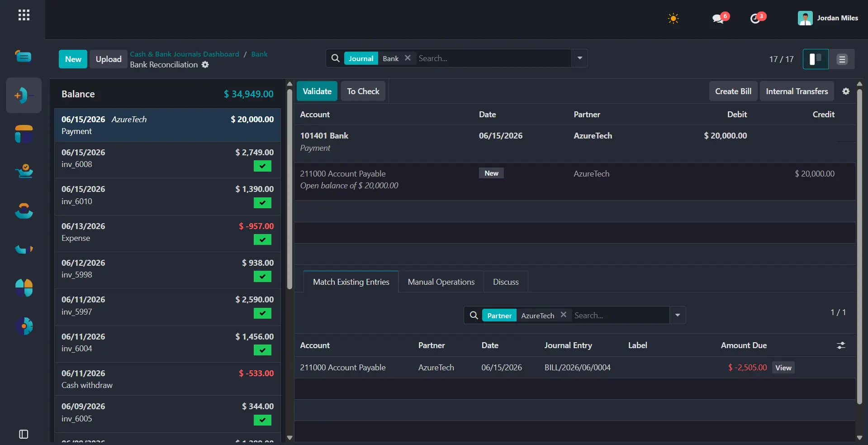Image resolution: width=868 pixels, height=445 pixels.
Task: Click the Journal Entry column header
Action: (568, 345)
